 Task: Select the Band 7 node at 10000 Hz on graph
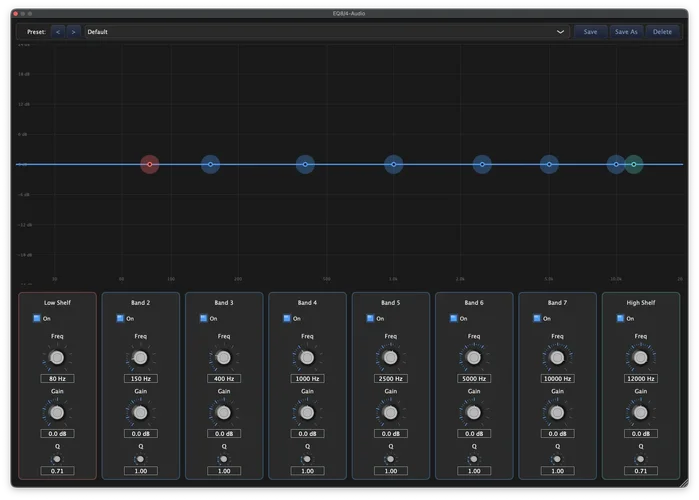click(616, 164)
